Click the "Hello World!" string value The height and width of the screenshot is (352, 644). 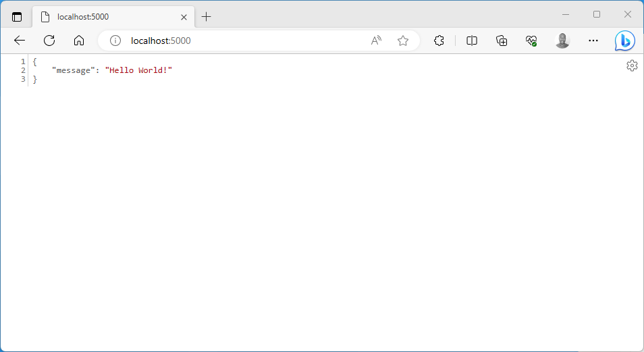pyautogui.click(x=138, y=70)
